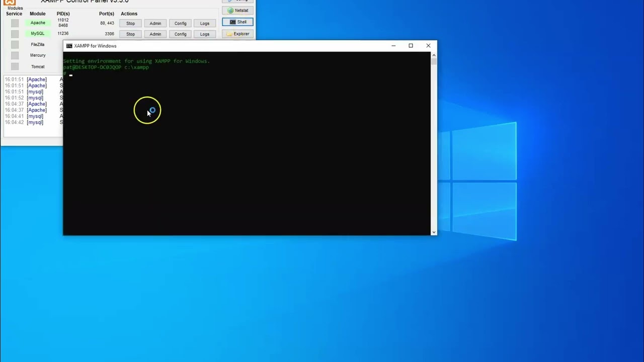Viewport: 644px width, 362px height.
Task: Stop the Apache module
Action: [130, 23]
